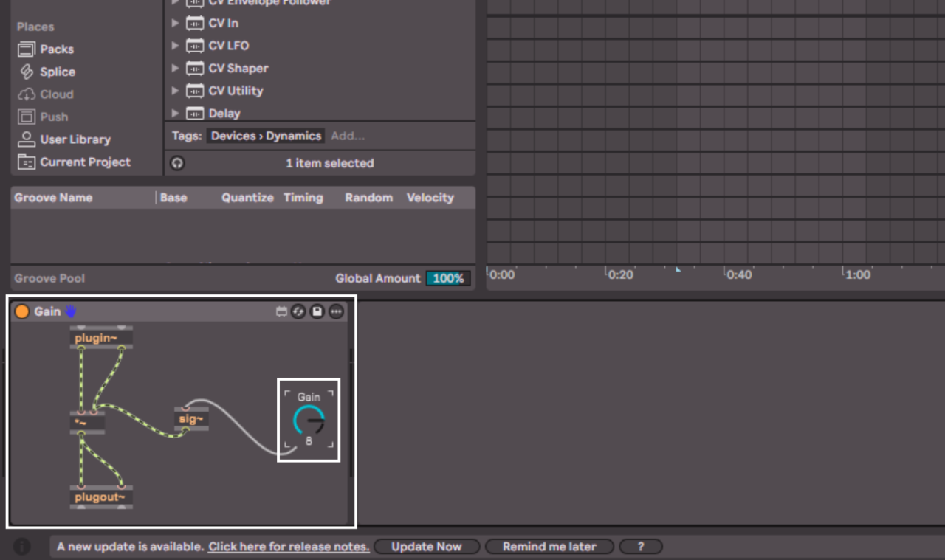Screen dimensions: 945x560
Task: Select the Push place in the browser
Action: coord(43,117)
